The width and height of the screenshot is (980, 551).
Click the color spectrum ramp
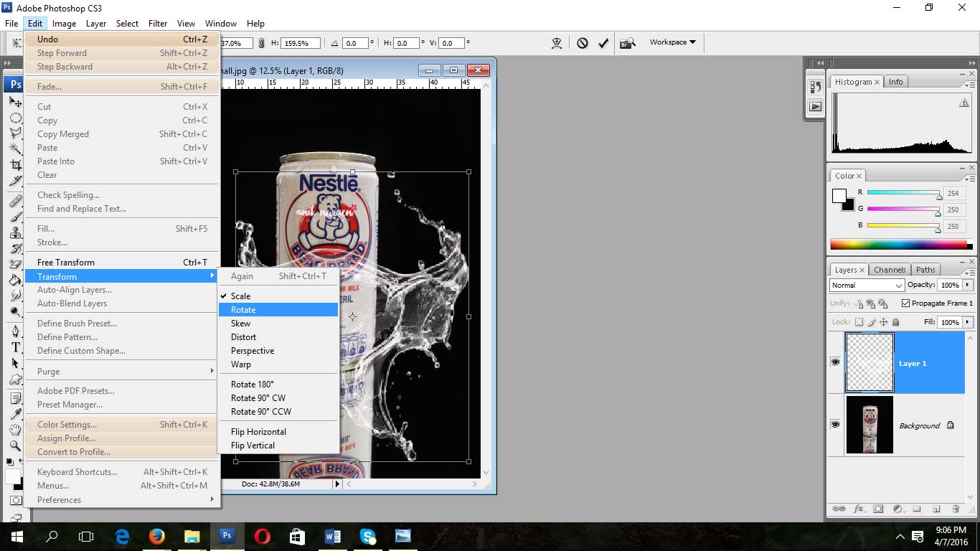pyautogui.click(x=901, y=245)
